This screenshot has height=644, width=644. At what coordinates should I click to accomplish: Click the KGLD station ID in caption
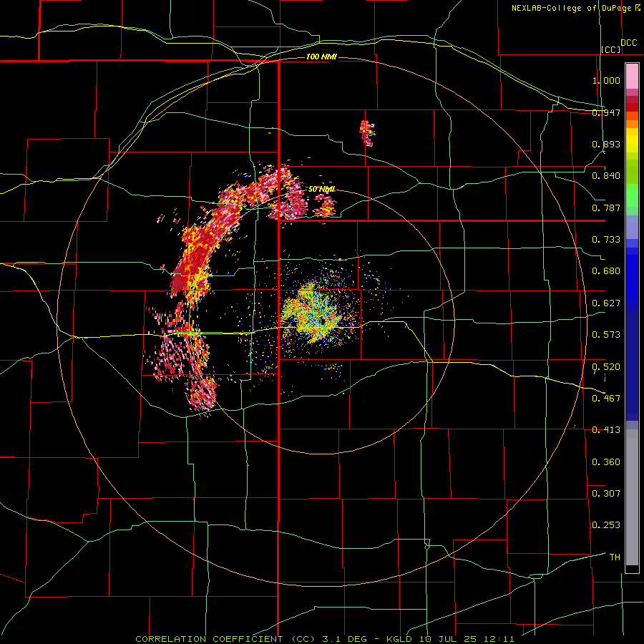401,639
